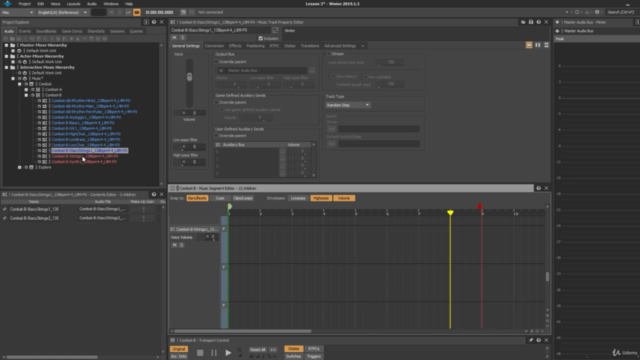Check the Stream checkbox
640x360 pixels.
tap(329, 53)
